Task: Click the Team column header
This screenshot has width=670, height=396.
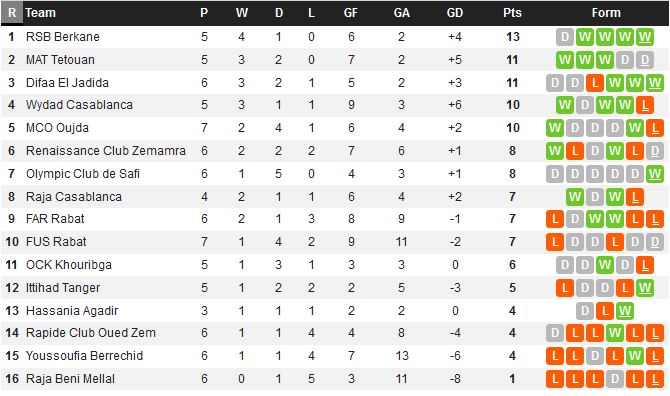Action: [x=40, y=13]
